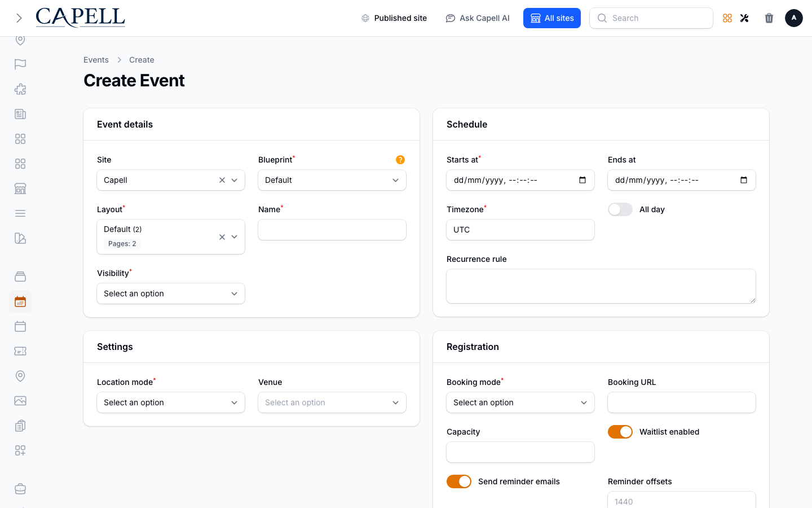
Task: Disable Send reminder emails switch
Action: 459,481
